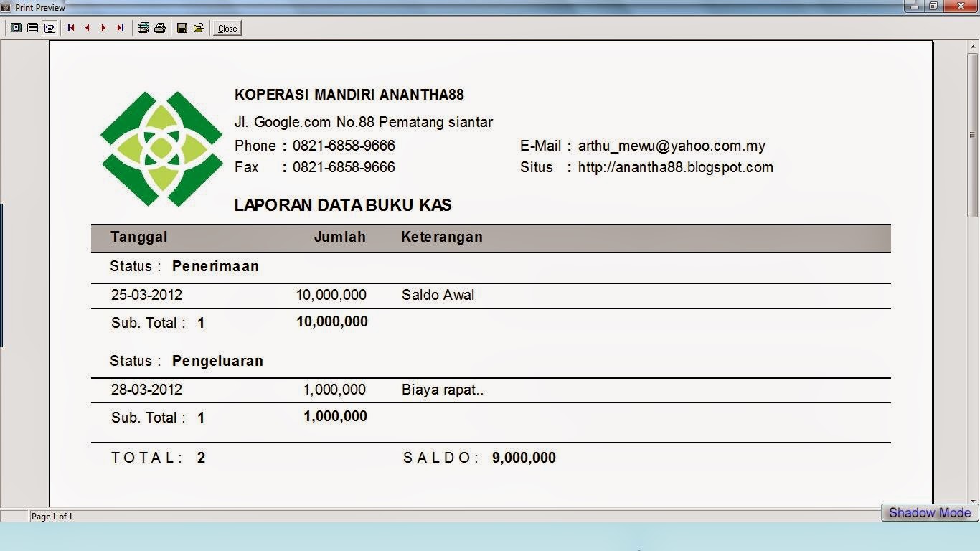Save the report with the floppy disk icon
Viewport: 980px width, 551px height.
coord(182,28)
